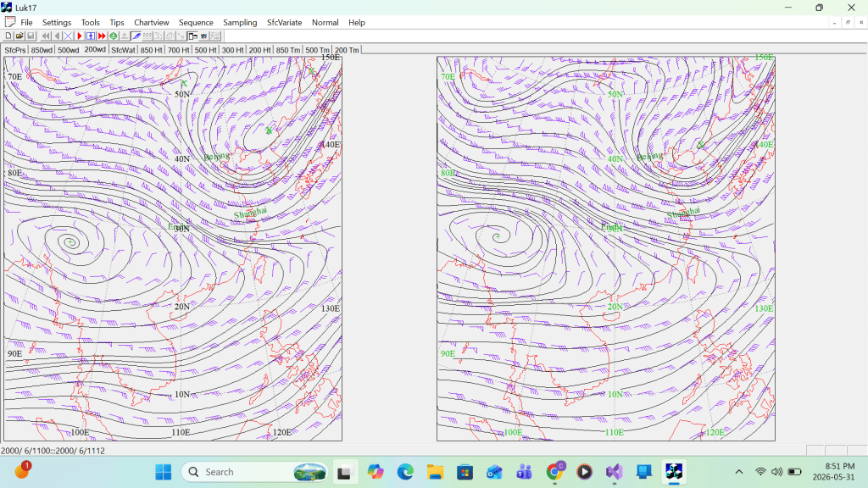This screenshot has height=488, width=868.
Task: Open Microsoft Teams from the taskbar
Action: tap(524, 472)
